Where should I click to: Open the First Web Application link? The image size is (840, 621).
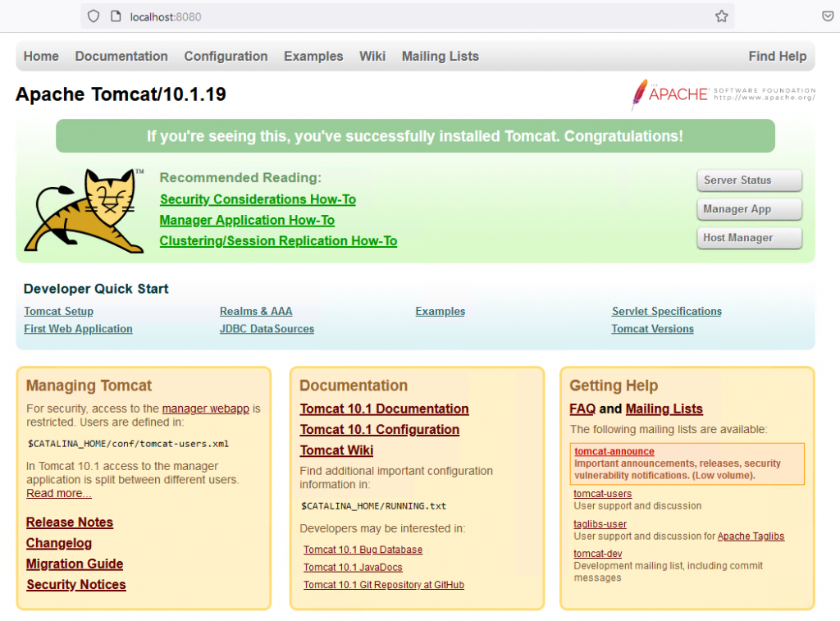[78, 329]
